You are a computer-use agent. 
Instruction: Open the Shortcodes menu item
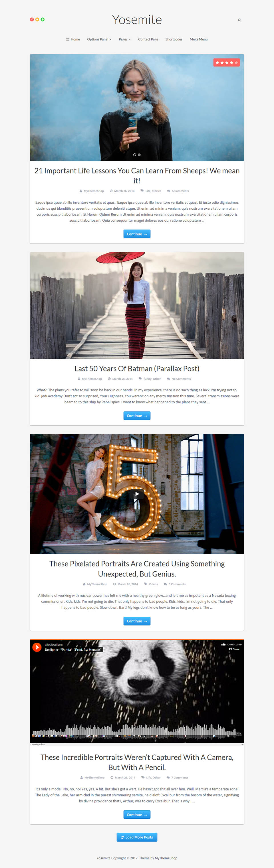click(x=174, y=39)
